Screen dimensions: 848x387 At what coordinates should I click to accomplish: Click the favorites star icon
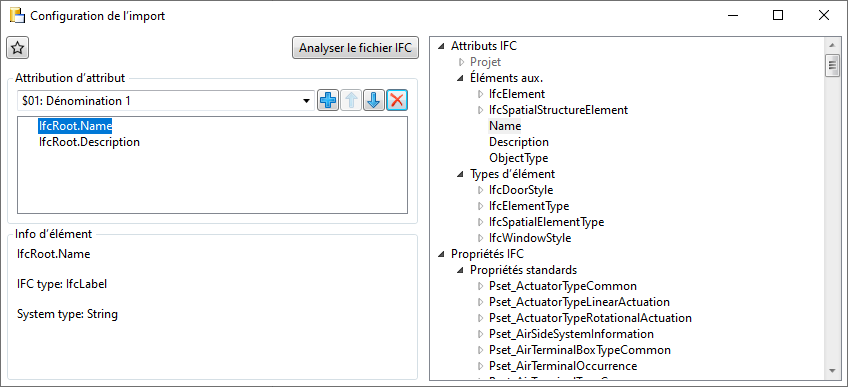coord(17,49)
